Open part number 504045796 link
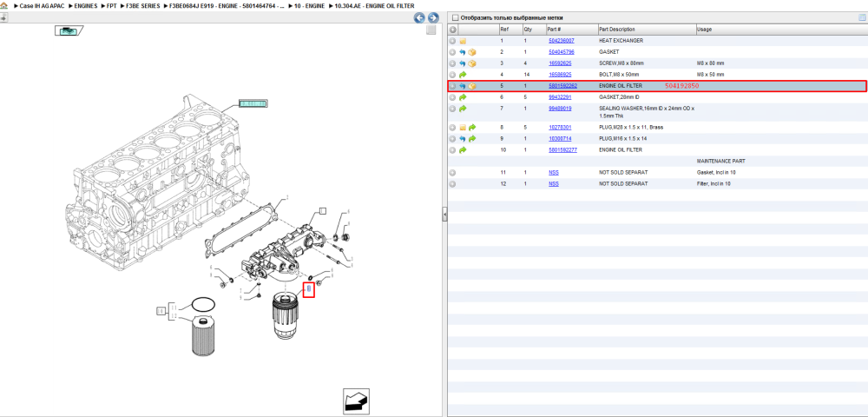868x417 pixels. (x=562, y=52)
